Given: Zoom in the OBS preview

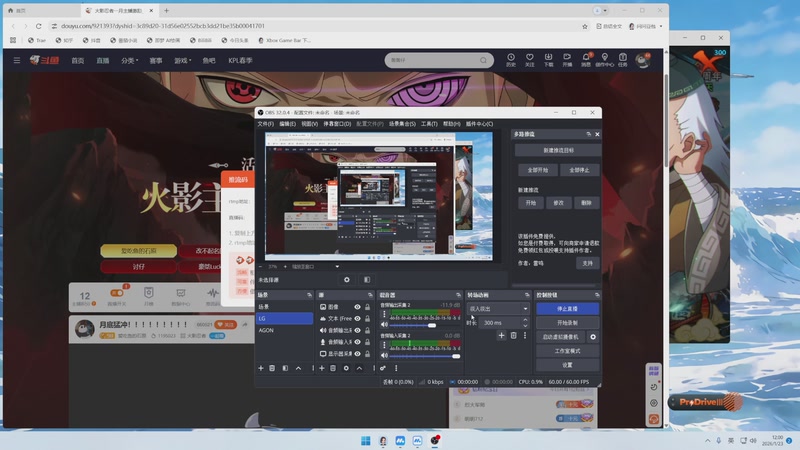Looking at the screenshot, I should (285, 266).
